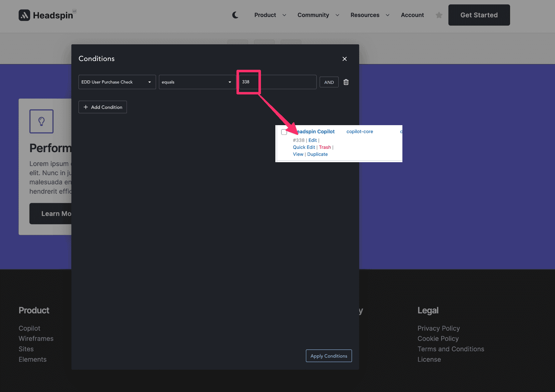Click the plus icon on Add Condition
Viewport: 555px width, 392px height.
click(x=86, y=107)
